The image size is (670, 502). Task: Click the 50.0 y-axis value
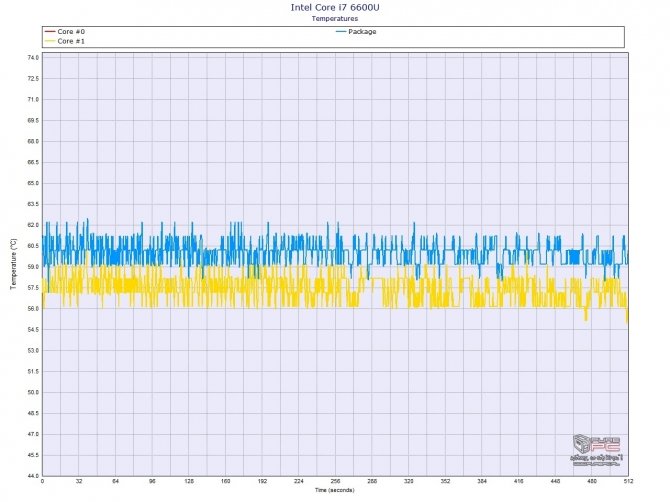click(x=33, y=392)
